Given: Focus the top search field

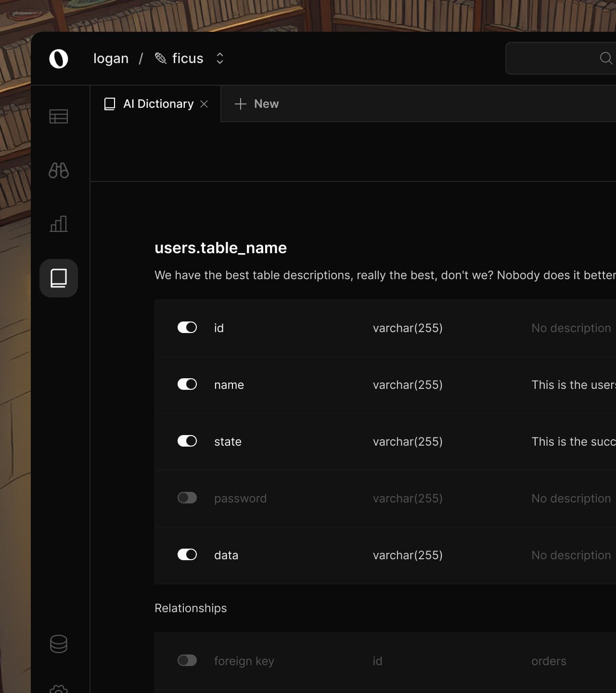Looking at the screenshot, I should [x=561, y=58].
